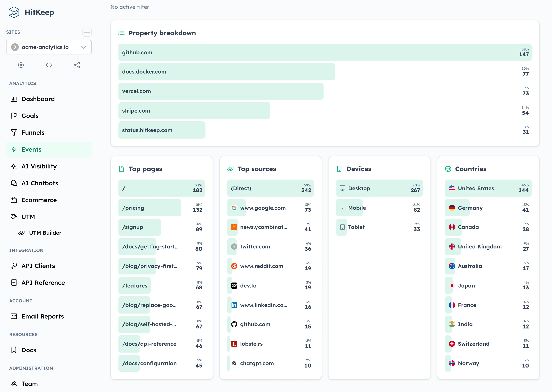Click the AI Chatbots chat icon
This screenshot has width=552, height=392.
click(x=14, y=183)
